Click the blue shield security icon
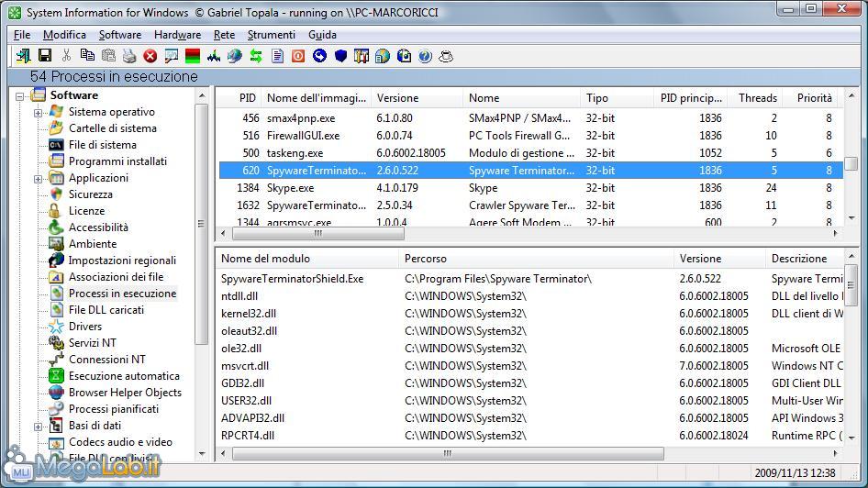Image resolution: width=868 pixels, height=488 pixels. 340,56
